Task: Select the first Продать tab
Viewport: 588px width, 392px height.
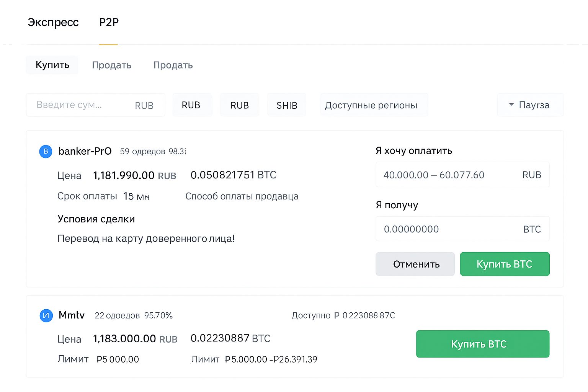Action: [x=111, y=65]
